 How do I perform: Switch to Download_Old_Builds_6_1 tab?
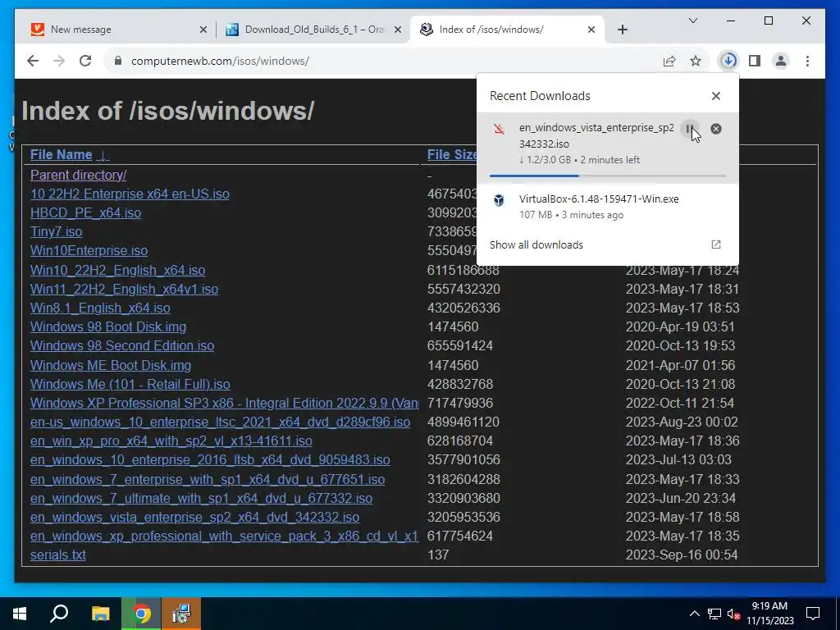[313, 30]
